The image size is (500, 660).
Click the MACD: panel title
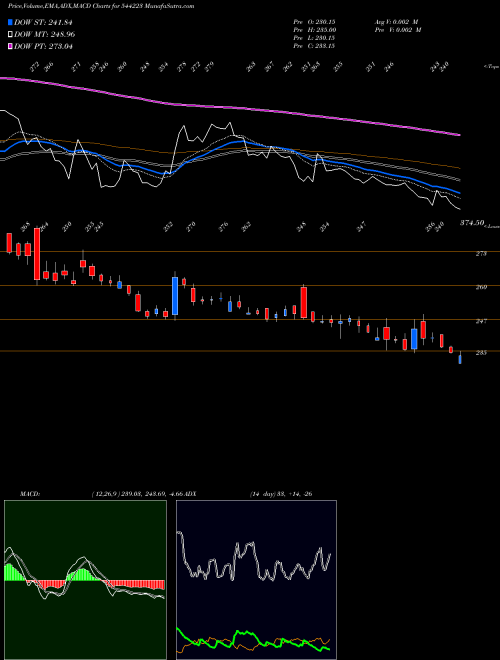click(29, 494)
